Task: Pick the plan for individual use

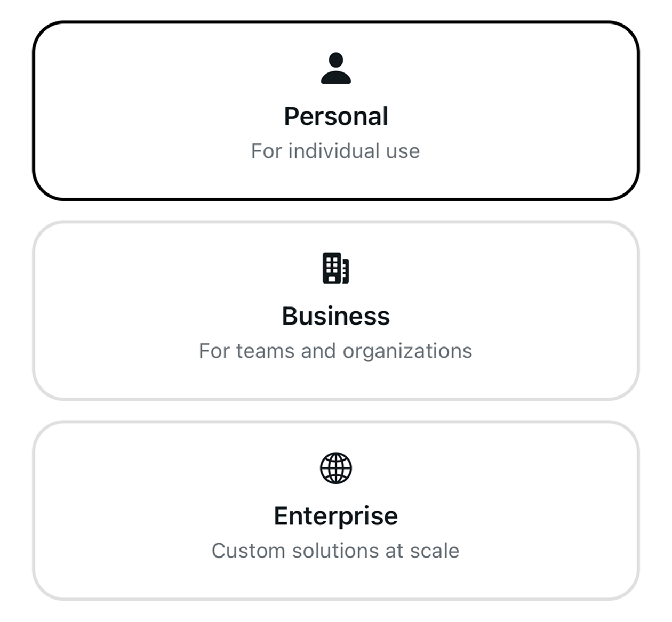Action: point(336,111)
